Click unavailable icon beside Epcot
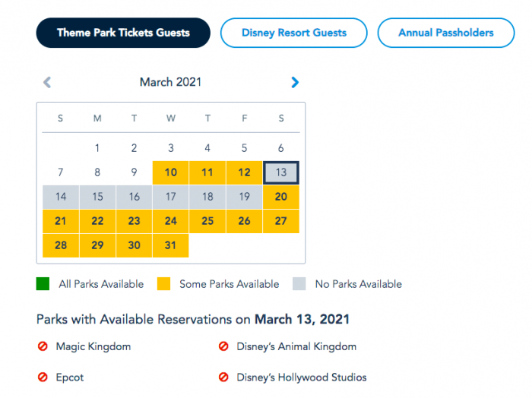The height and width of the screenshot is (398, 532). 43,377
